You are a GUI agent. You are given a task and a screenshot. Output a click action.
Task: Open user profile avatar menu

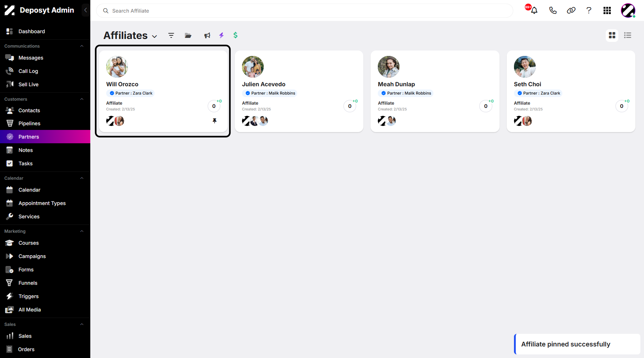click(x=628, y=10)
